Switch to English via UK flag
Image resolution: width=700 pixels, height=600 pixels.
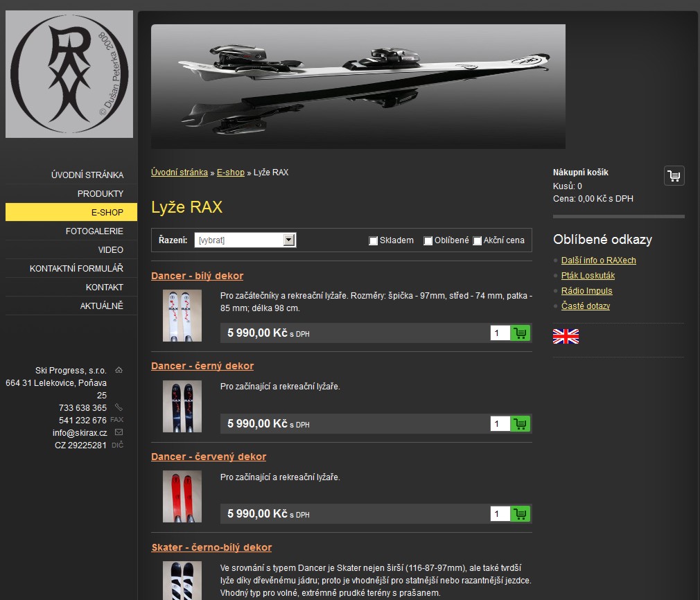(x=566, y=336)
